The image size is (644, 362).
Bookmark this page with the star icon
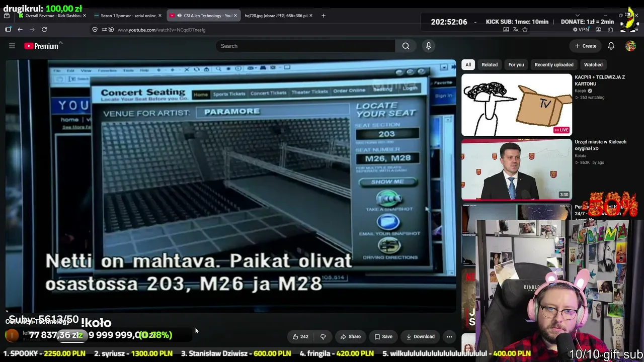(525, 30)
